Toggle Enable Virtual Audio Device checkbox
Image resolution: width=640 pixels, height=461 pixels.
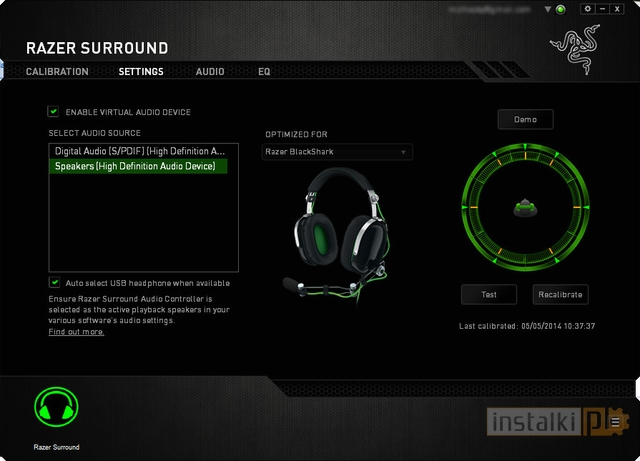pos(53,111)
